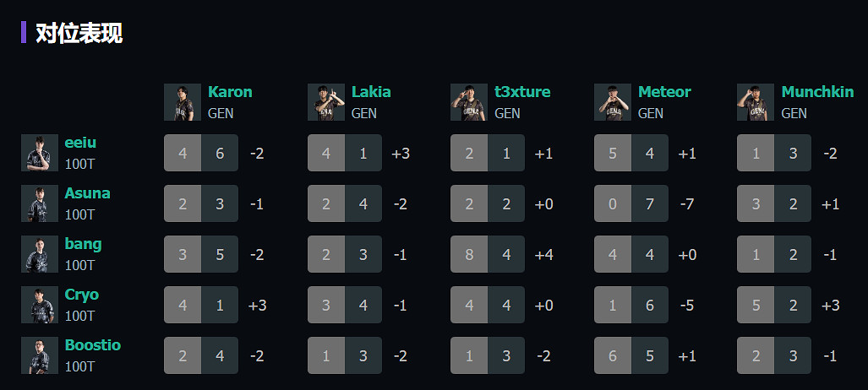The height and width of the screenshot is (390, 868).
Task: Open the Boostio player name link
Action: pyautogui.click(x=92, y=345)
